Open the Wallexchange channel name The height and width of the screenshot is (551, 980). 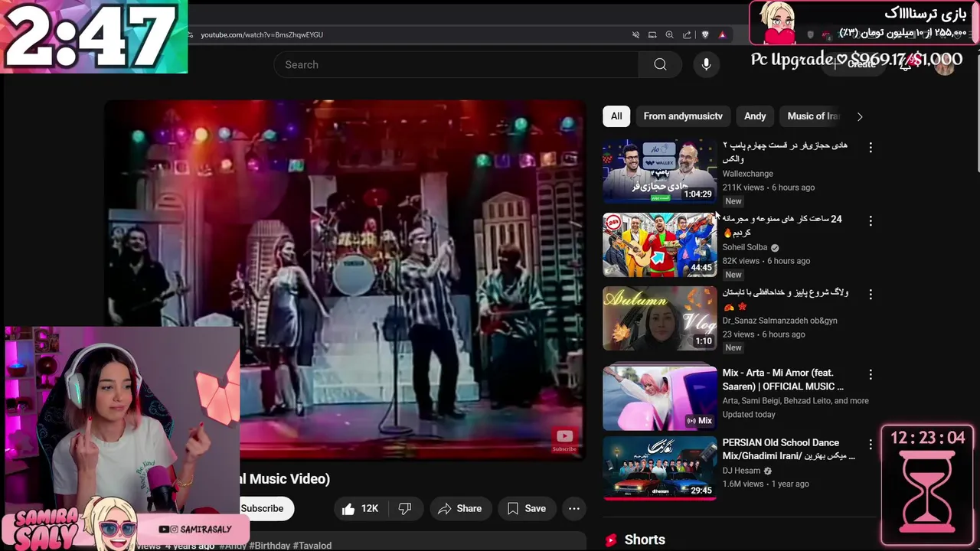(748, 174)
